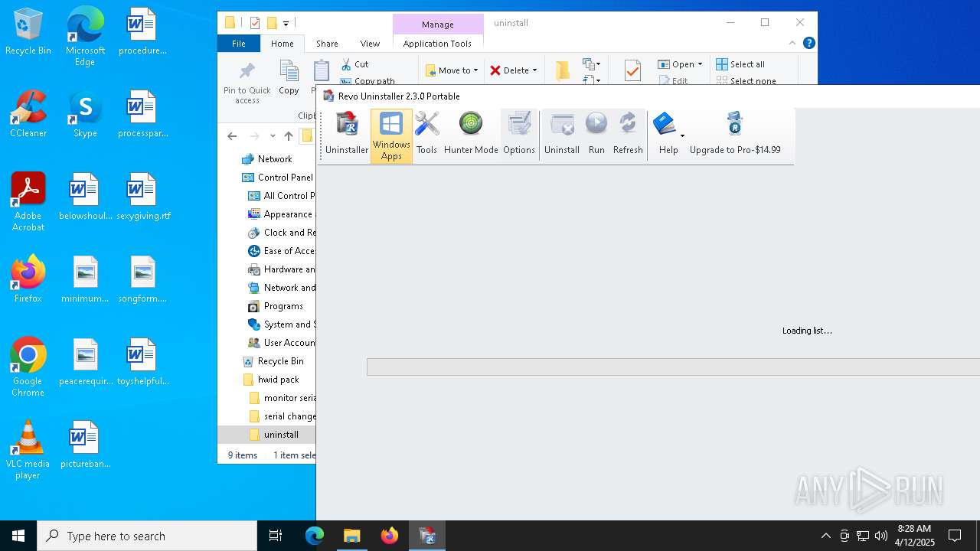The width and height of the screenshot is (980, 551).
Task: Select Recycle Bin in Explorer navigation tree
Action: 280,361
